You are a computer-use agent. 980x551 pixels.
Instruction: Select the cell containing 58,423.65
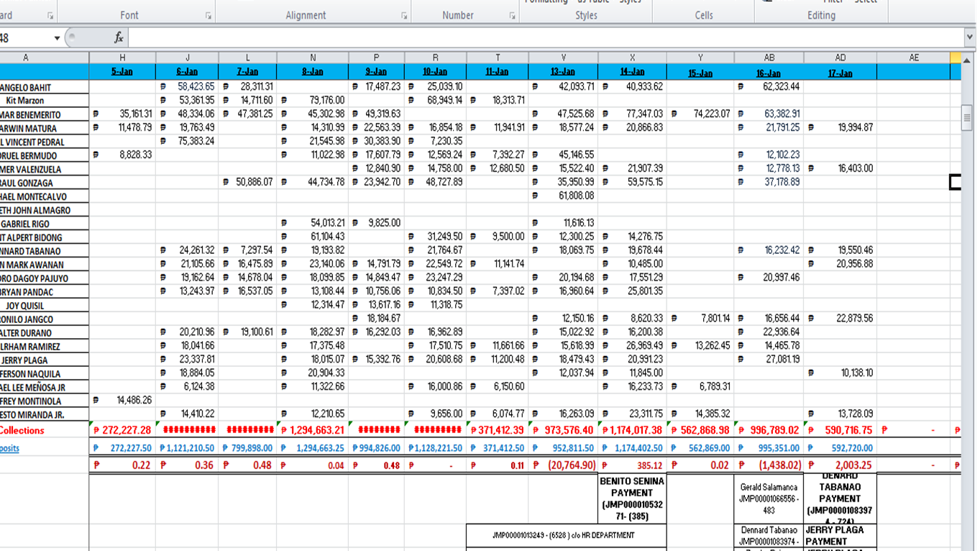coord(187,87)
